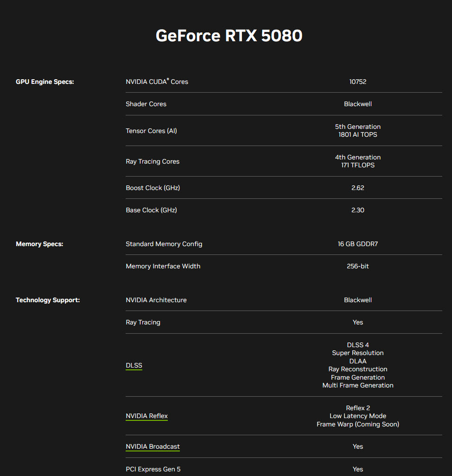Click the Boost Clock (GHz) label

click(x=153, y=188)
